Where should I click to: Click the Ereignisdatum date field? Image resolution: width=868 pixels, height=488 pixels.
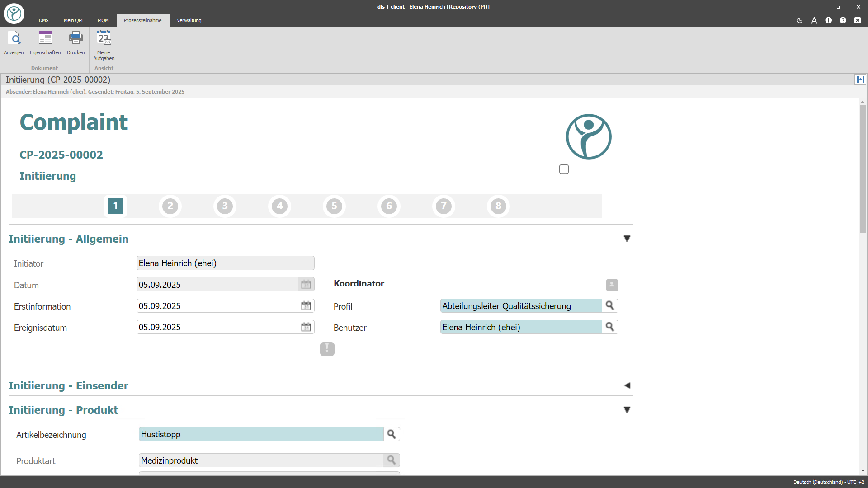pos(217,327)
